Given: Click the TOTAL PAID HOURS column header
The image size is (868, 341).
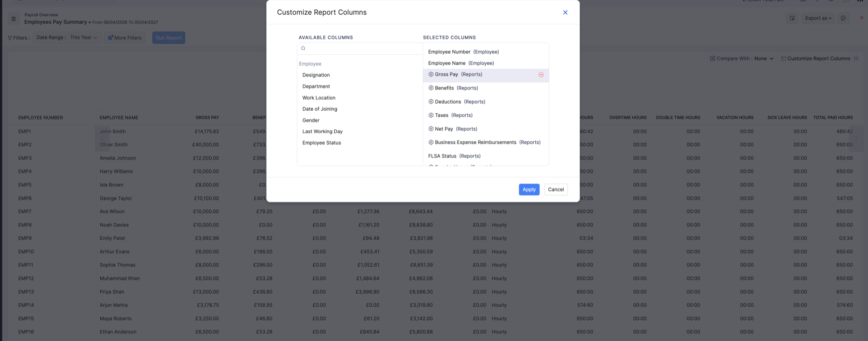Looking at the screenshot, I should pyautogui.click(x=833, y=118).
